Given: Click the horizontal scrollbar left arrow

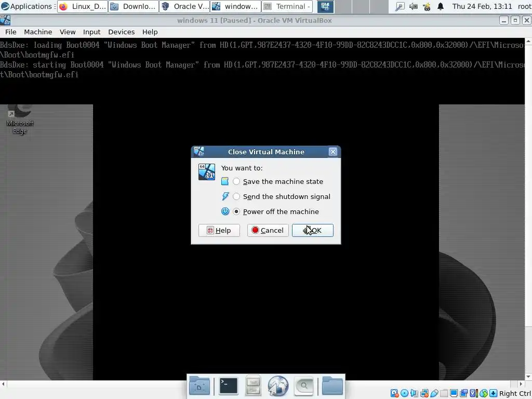Looking at the screenshot, I should click(x=3, y=384).
